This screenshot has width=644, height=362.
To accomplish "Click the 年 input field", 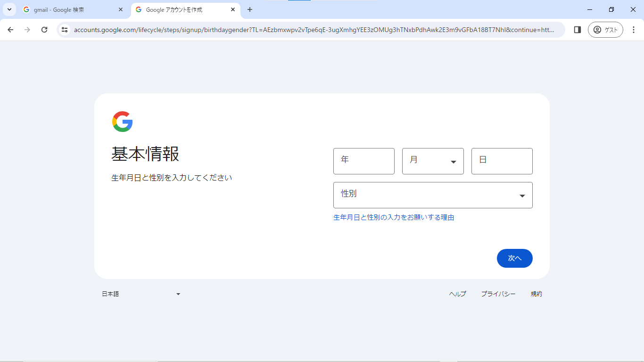I will tap(364, 161).
